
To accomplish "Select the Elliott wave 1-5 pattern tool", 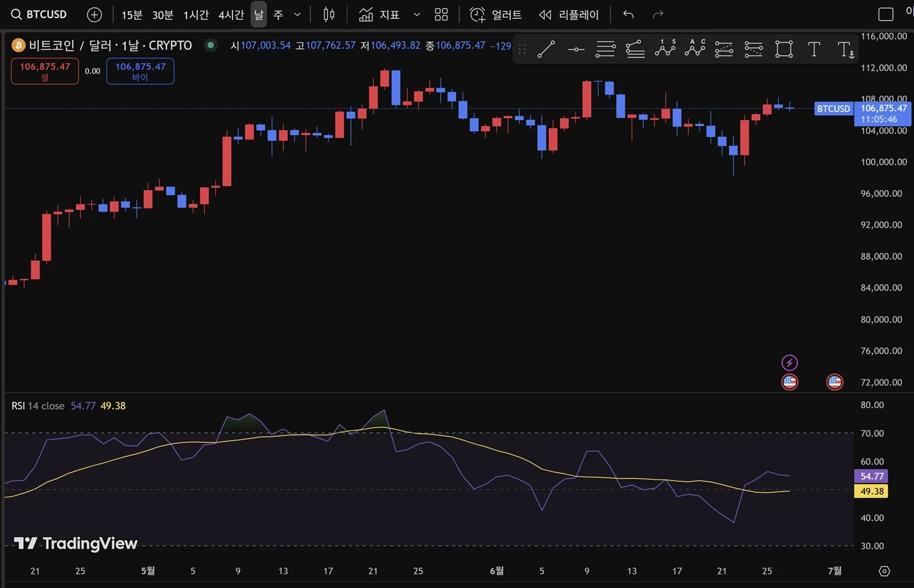I will 665,48.
